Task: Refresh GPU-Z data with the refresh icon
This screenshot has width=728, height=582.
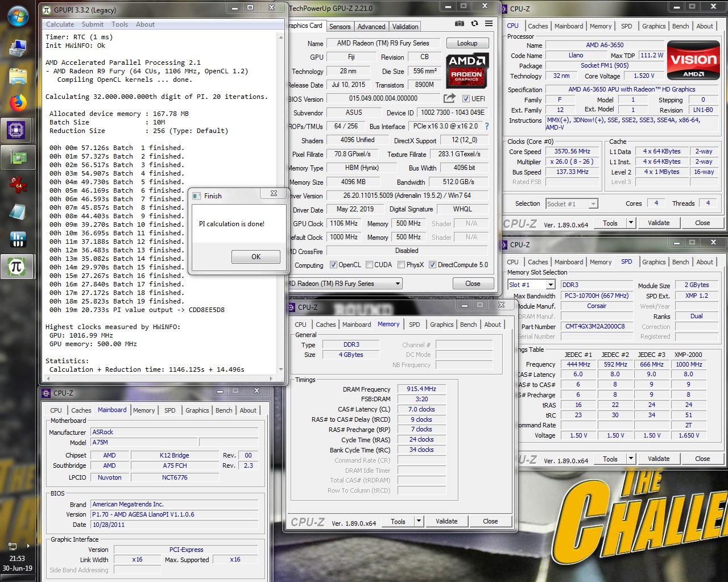Action: (474, 24)
